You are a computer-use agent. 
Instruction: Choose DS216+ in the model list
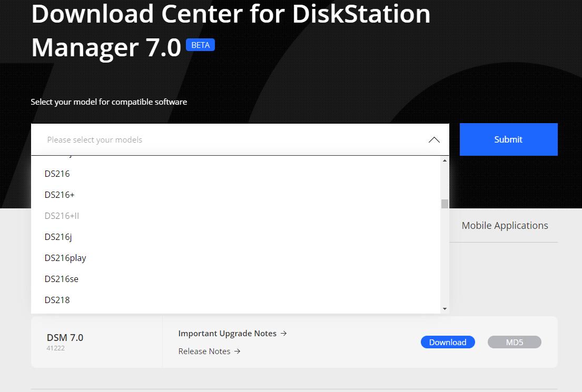pyautogui.click(x=60, y=195)
